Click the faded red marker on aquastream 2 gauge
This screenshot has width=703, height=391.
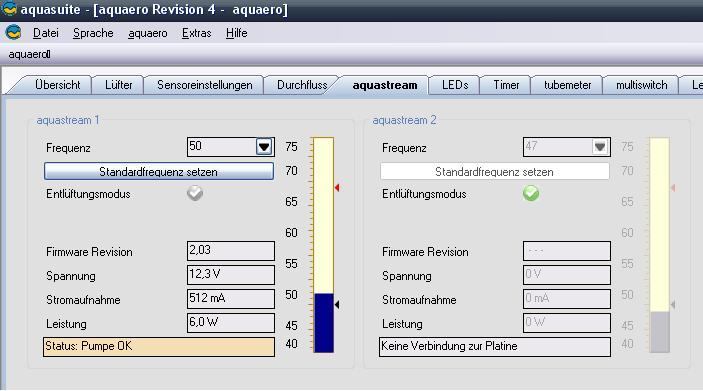point(673,188)
